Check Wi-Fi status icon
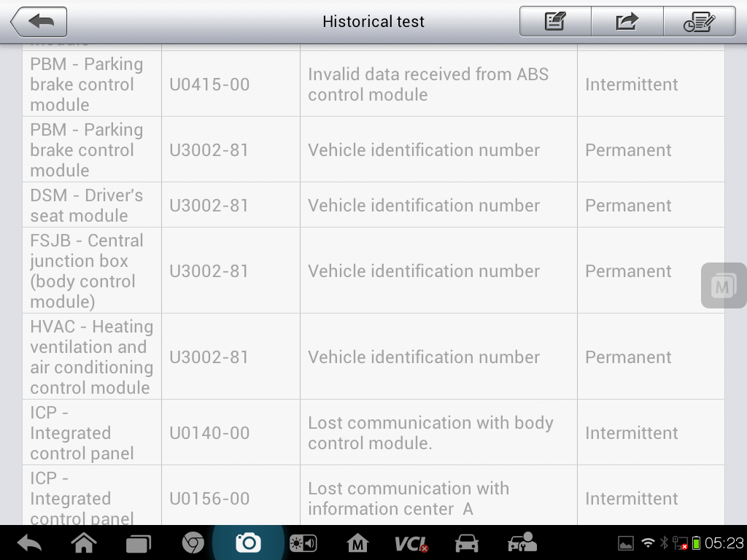 point(648,542)
